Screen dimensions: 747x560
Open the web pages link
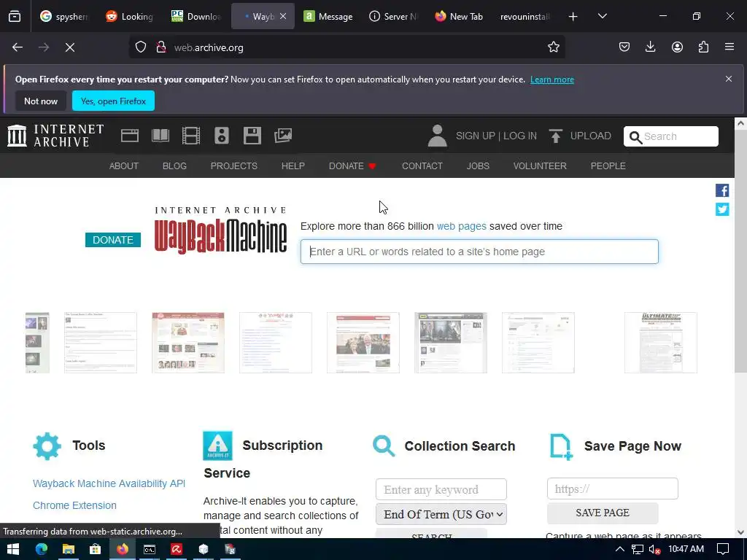point(462,226)
